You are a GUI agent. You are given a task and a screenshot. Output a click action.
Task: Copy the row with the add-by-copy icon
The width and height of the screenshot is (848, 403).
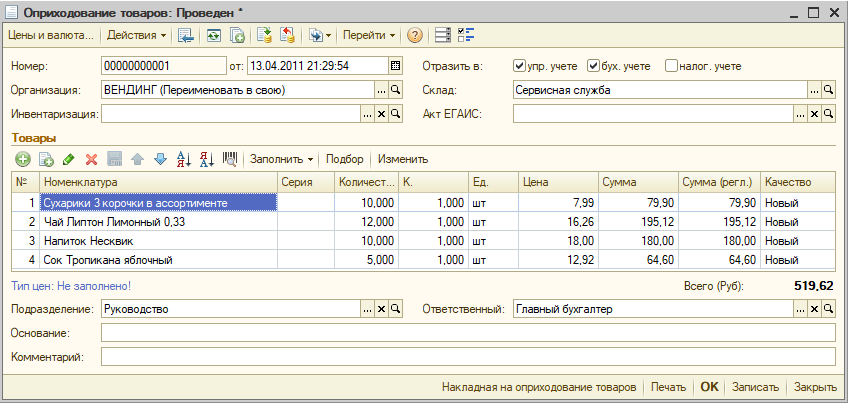47,159
